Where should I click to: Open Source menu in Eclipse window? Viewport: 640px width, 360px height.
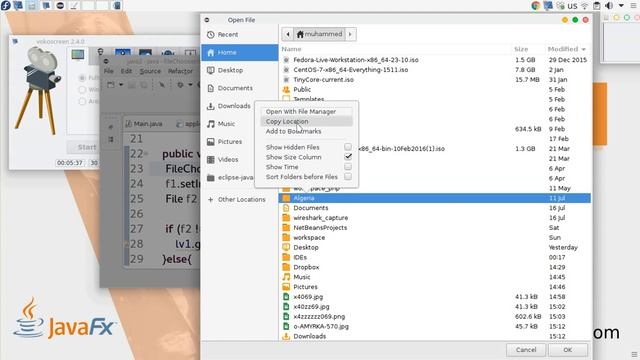pyautogui.click(x=150, y=71)
